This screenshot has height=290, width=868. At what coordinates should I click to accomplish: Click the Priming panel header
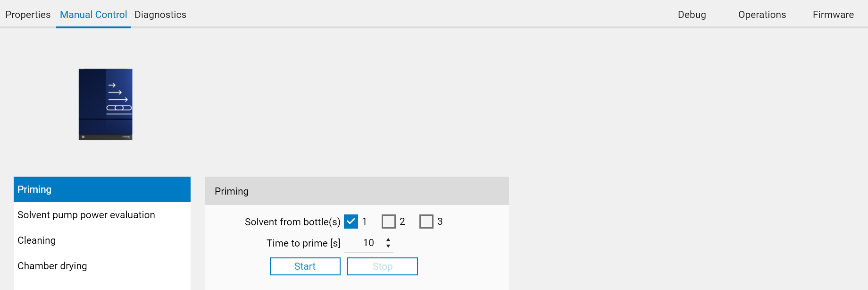[357, 191]
